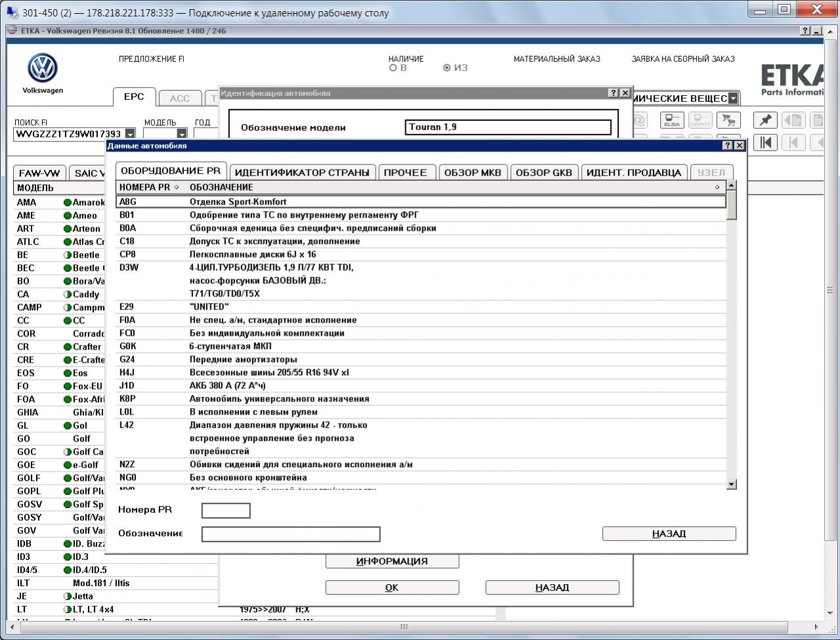This screenshot has width=840, height=640.
Task: Click the PR list scroll down arrow
Action: click(732, 484)
